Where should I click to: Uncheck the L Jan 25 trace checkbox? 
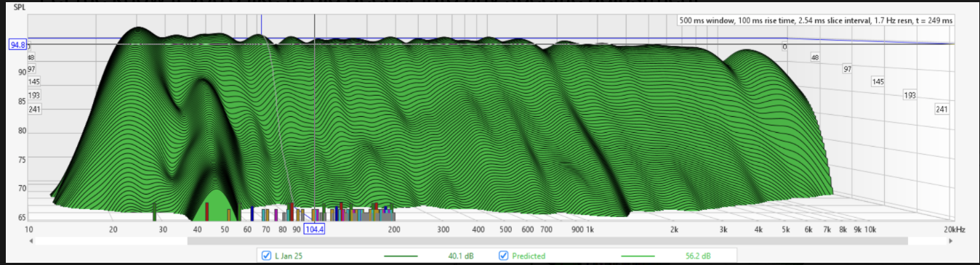(266, 256)
